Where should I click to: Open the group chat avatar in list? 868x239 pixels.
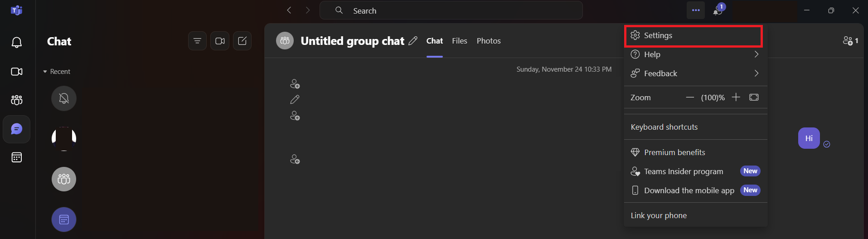[64, 179]
